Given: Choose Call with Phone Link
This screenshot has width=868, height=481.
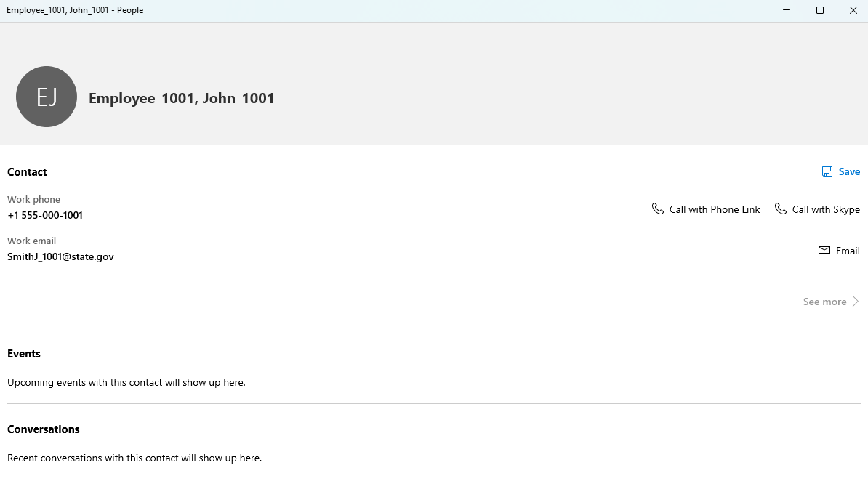Looking at the screenshot, I should click(706, 209).
